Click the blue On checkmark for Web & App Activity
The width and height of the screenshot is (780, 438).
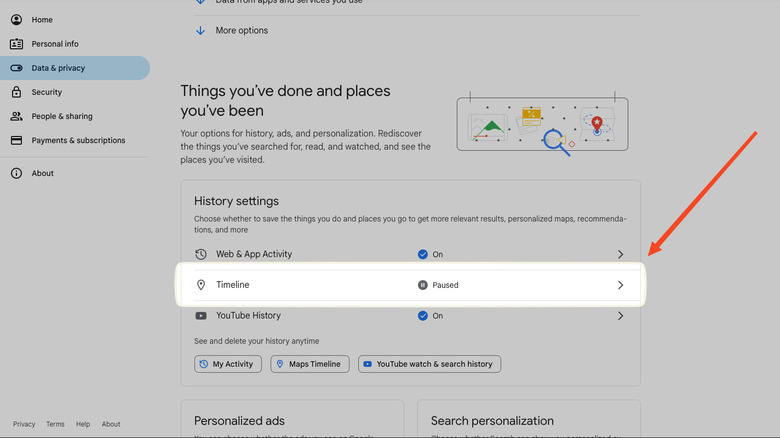(423, 255)
